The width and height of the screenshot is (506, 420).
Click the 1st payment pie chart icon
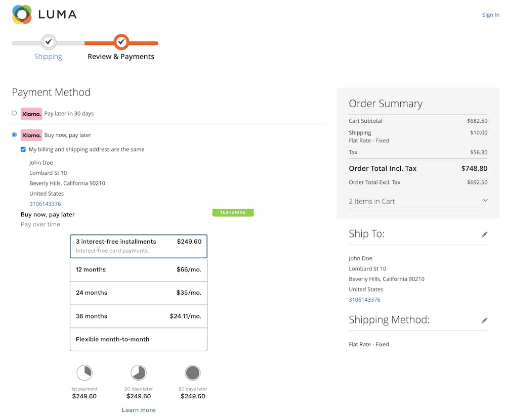tap(85, 373)
